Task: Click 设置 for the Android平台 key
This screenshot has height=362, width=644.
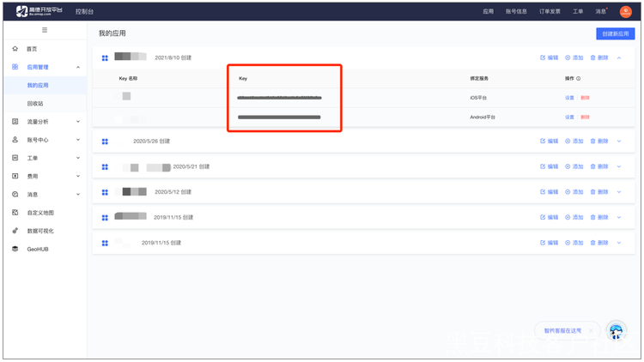Action: click(x=569, y=117)
